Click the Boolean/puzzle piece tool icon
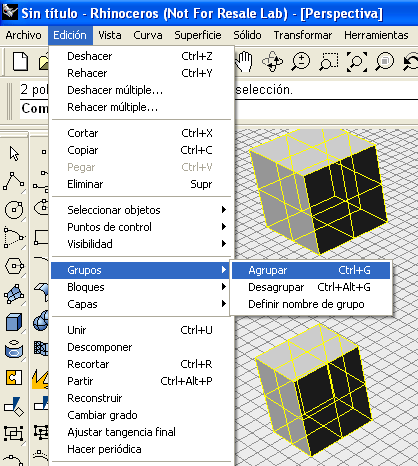This screenshot has height=466, width=418. click(14, 378)
